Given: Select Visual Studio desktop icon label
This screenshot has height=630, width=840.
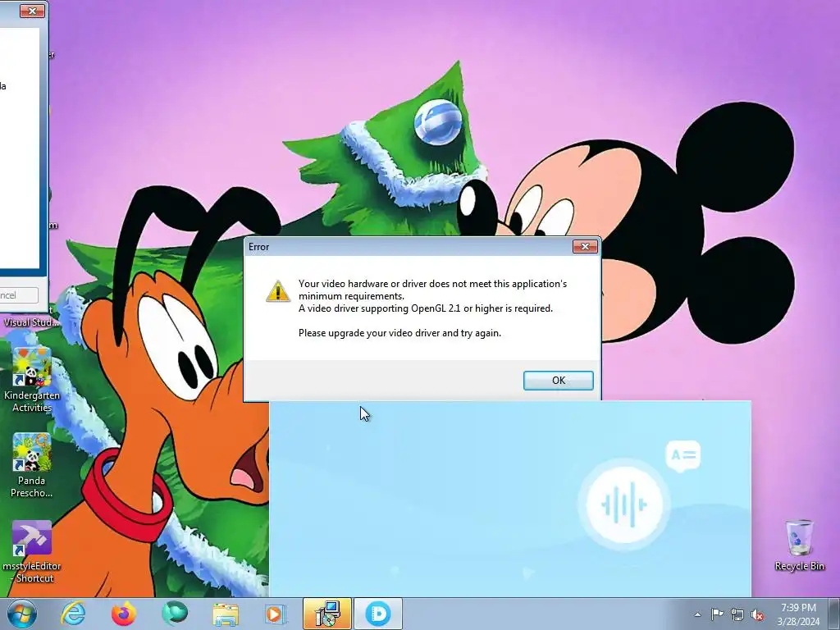Looking at the screenshot, I should (31, 322).
